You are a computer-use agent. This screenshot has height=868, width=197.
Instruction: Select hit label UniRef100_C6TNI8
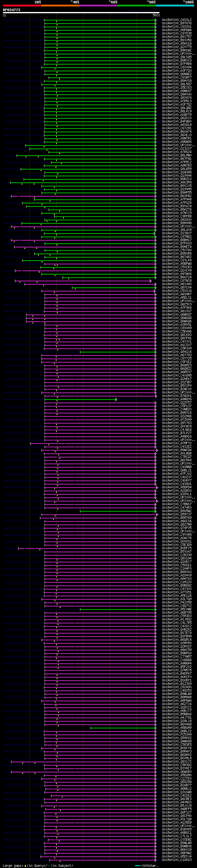(x=177, y=280)
